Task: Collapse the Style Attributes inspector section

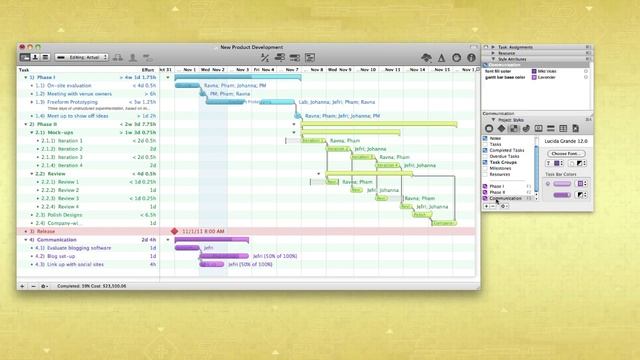Action: [493, 59]
